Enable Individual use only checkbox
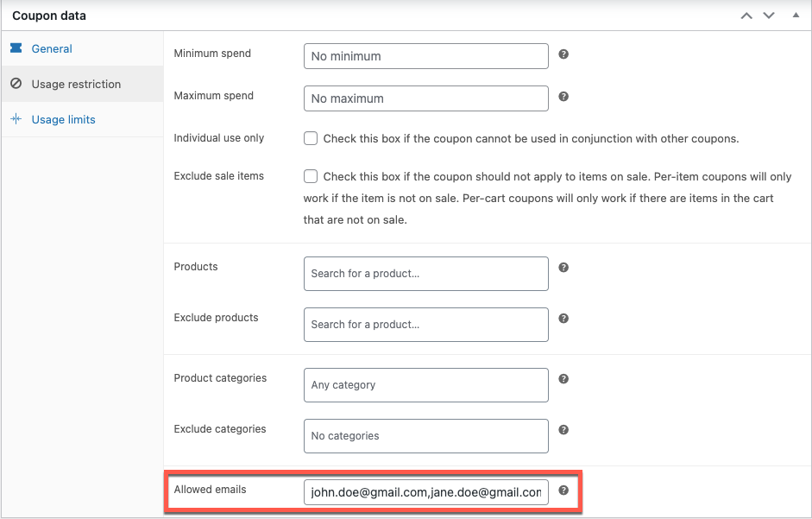This screenshot has height=519, width=812. [310, 138]
